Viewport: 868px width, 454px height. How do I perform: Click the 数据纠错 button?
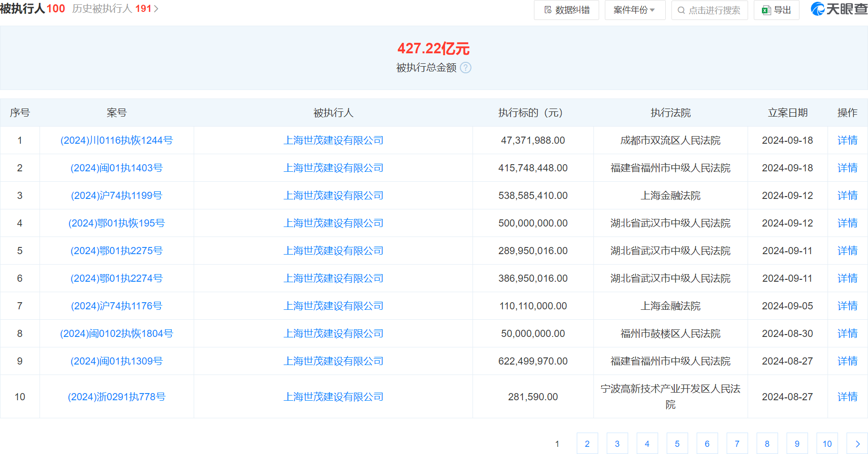[566, 10]
